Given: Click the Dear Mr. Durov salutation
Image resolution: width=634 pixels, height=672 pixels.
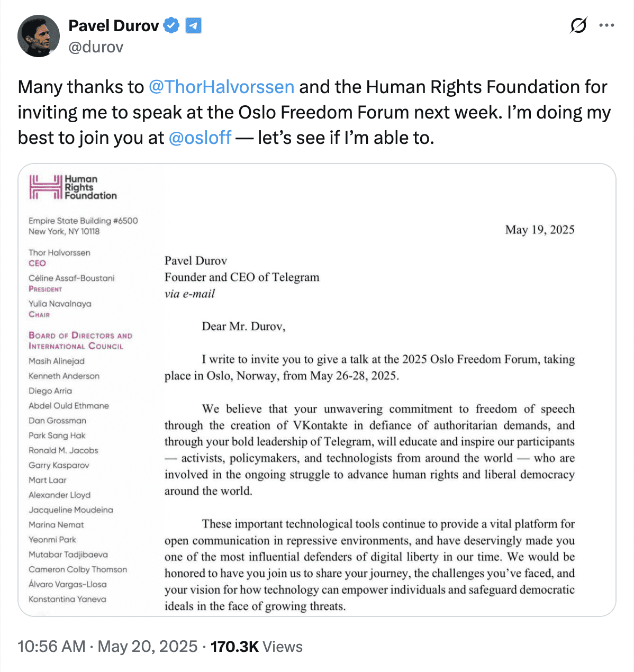Looking at the screenshot, I should click(245, 327).
